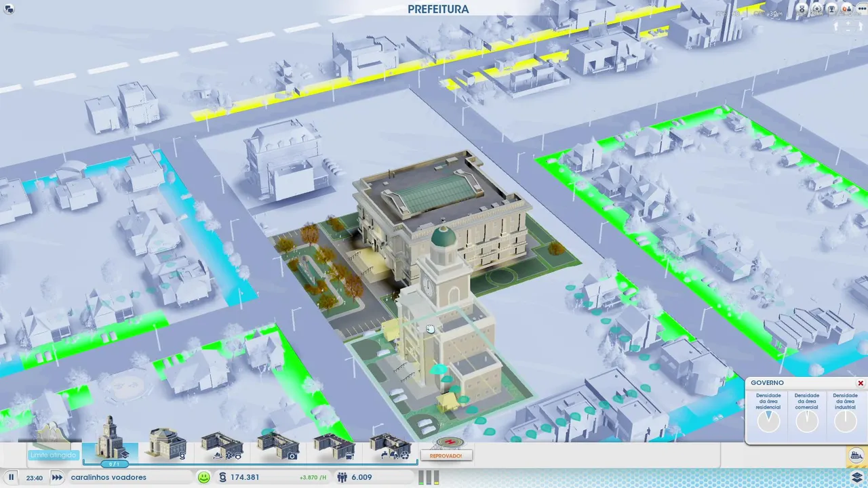Click the income +3.870 /H
Image resolution: width=868 pixels, height=488 pixels.
click(313, 478)
